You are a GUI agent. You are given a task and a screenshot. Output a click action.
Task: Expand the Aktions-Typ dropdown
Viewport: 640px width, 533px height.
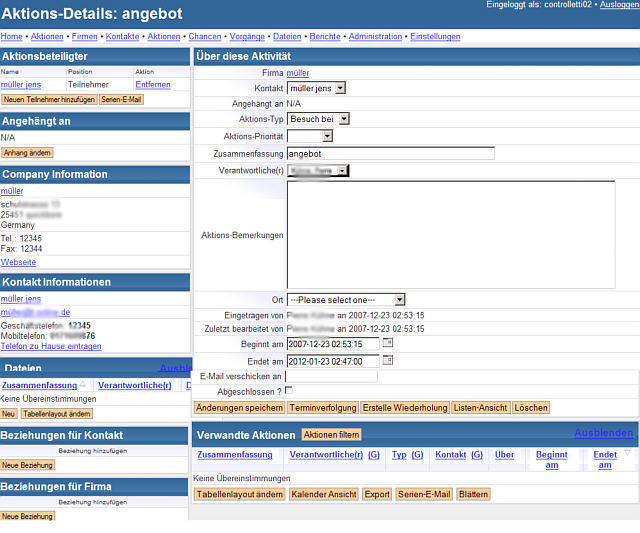coord(317,118)
